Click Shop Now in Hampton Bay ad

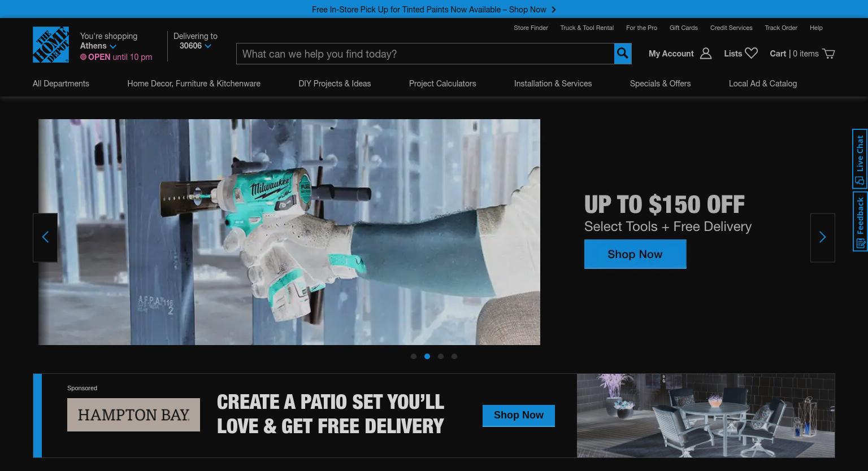[x=519, y=416]
